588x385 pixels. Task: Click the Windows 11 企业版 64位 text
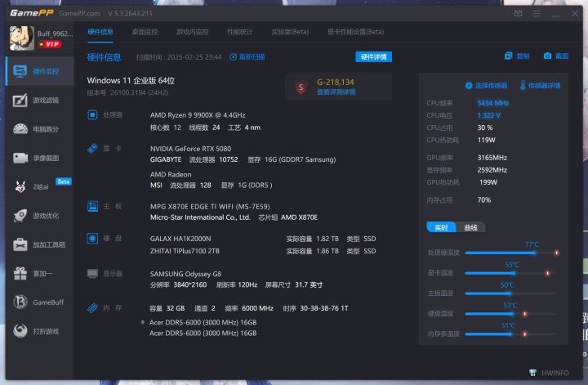click(131, 80)
